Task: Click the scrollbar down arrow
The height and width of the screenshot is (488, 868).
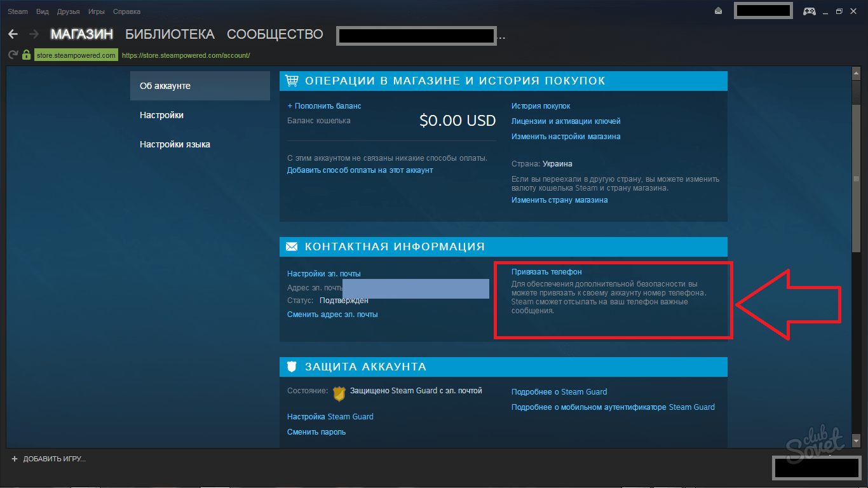Action: [x=856, y=441]
